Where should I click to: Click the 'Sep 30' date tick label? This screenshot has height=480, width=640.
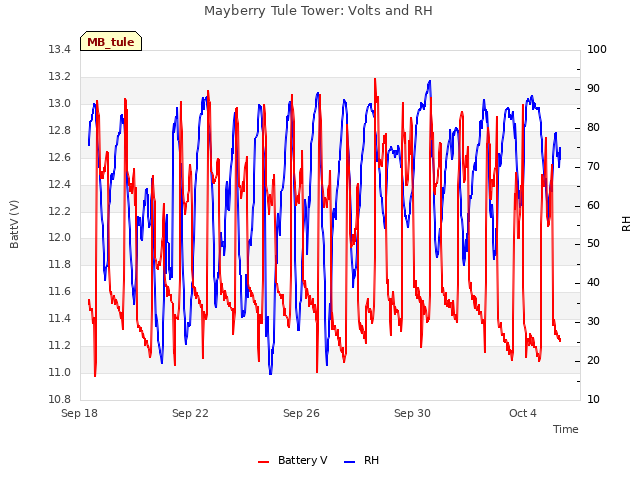click(x=412, y=413)
